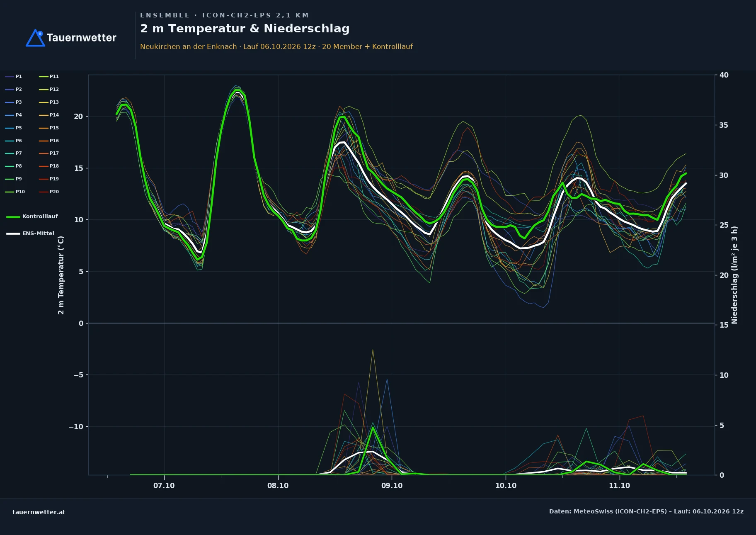This screenshot has width=756, height=535.
Task: Select the P13 legend entry
Action: [x=49, y=102]
